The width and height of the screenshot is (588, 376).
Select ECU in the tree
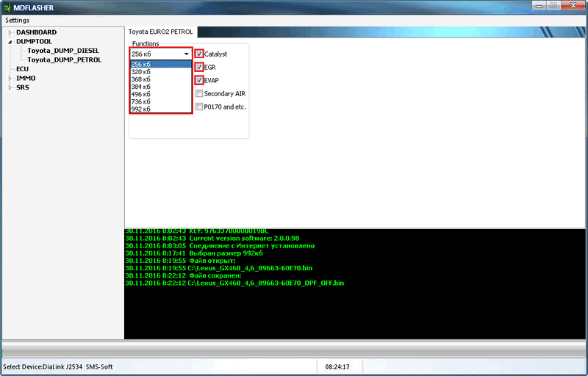tap(22, 69)
